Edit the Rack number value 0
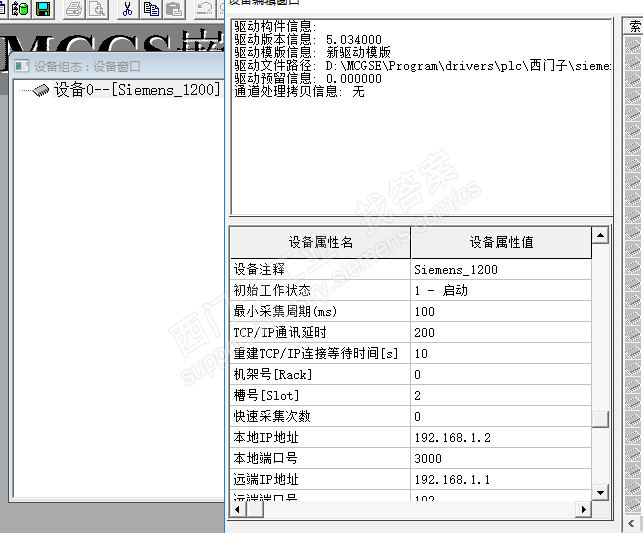 click(501, 374)
